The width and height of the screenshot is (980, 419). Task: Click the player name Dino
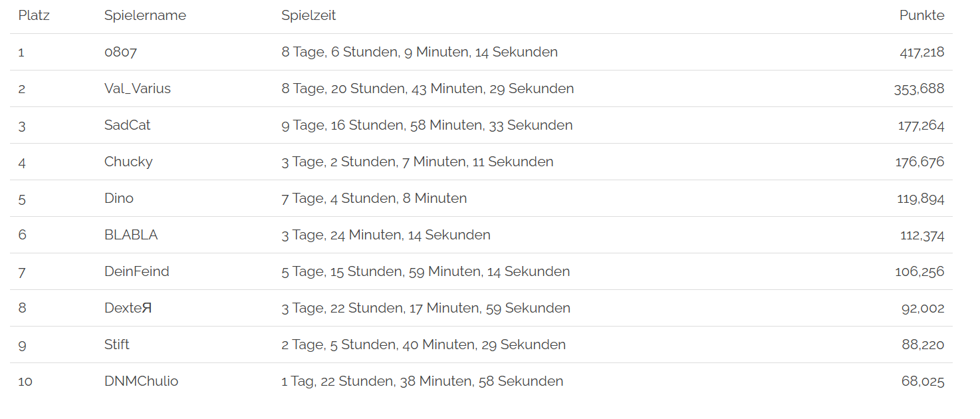pos(119,198)
